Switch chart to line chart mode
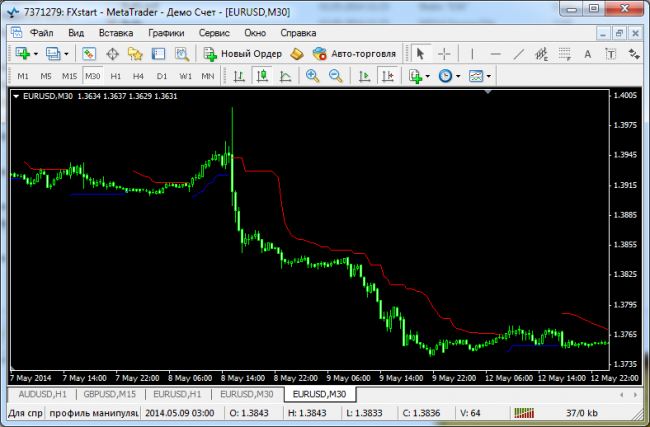650x427 pixels. tap(285, 76)
